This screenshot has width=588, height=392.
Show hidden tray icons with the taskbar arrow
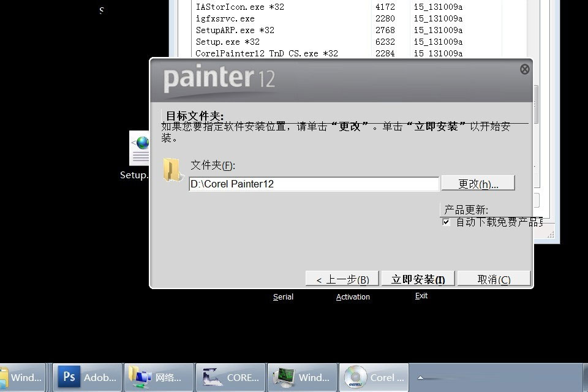[420, 378]
